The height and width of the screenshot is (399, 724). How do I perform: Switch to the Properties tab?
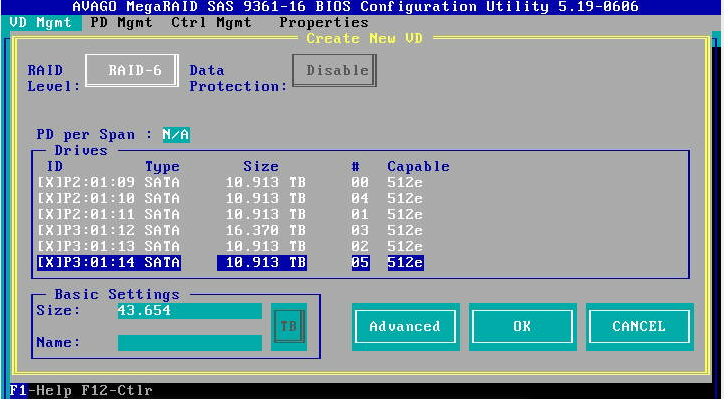[x=324, y=23]
